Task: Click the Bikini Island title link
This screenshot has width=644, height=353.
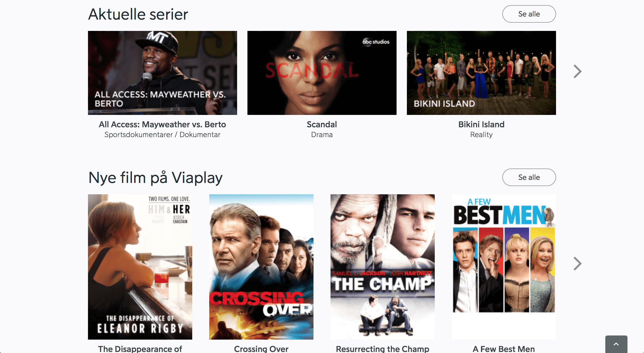Action: tap(481, 124)
